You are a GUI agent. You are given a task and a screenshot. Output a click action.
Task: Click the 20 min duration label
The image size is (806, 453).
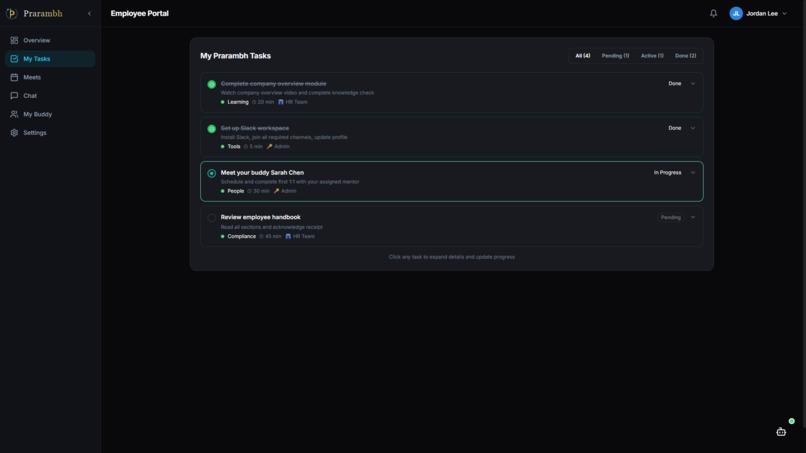[263, 102]
